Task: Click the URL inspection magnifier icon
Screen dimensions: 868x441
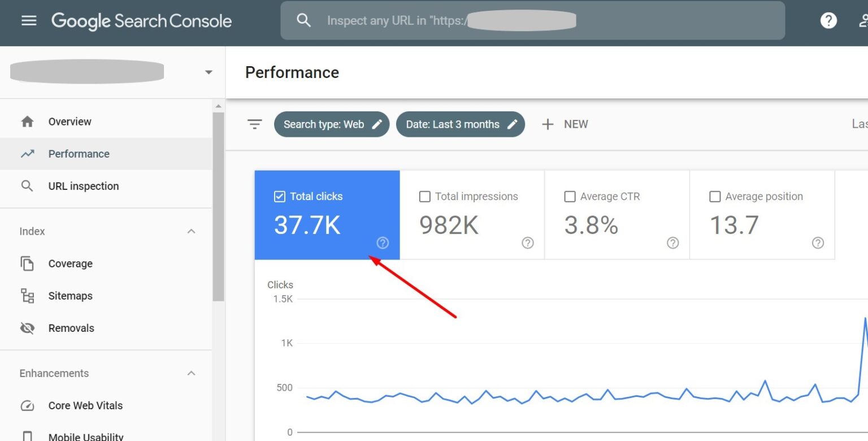Action: (x=27, y=185)
